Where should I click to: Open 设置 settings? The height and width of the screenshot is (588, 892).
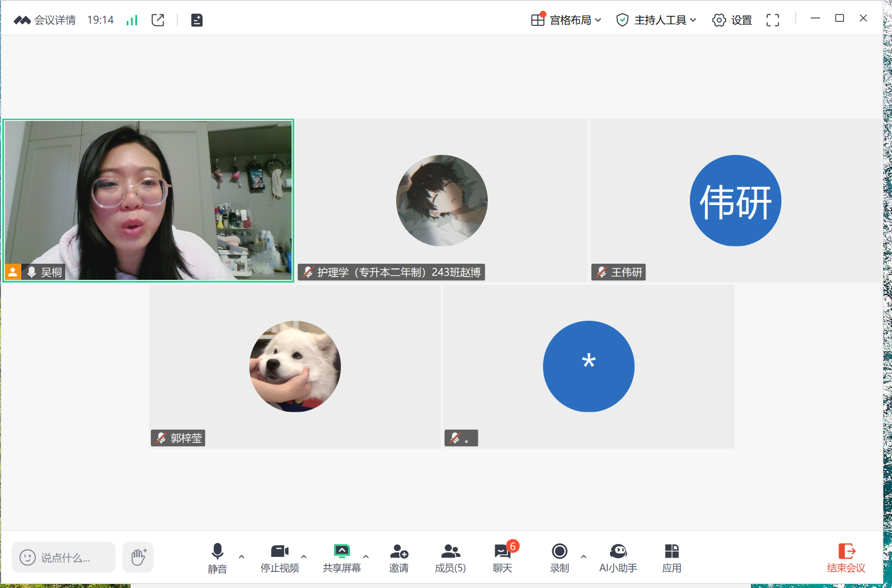pos(732,20)
